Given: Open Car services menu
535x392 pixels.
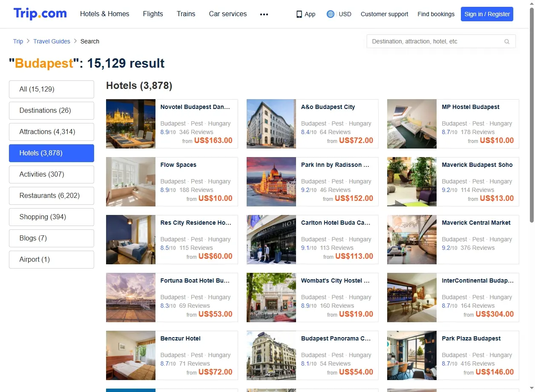Looking at the screenshot, I should [228, 14].
